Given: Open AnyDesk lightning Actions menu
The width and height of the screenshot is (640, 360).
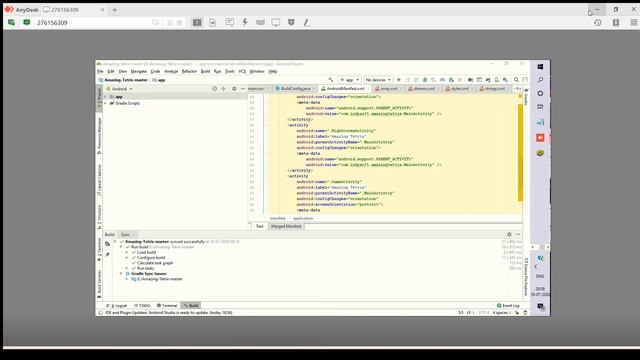Looking at the screenshot, I should (245, 22).
